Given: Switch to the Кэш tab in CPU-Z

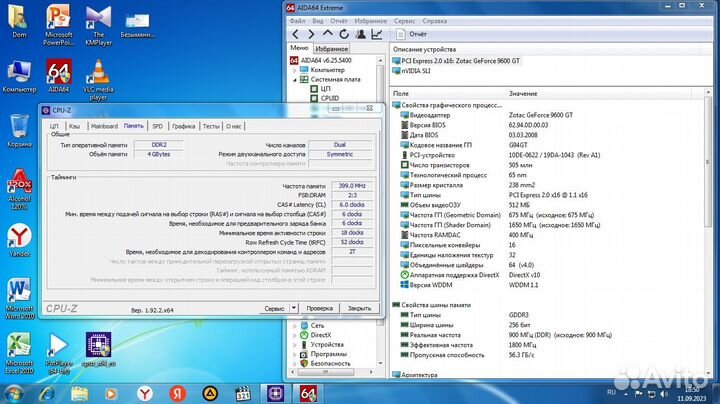Looking at the screenshot, I should tap(74, 126).
